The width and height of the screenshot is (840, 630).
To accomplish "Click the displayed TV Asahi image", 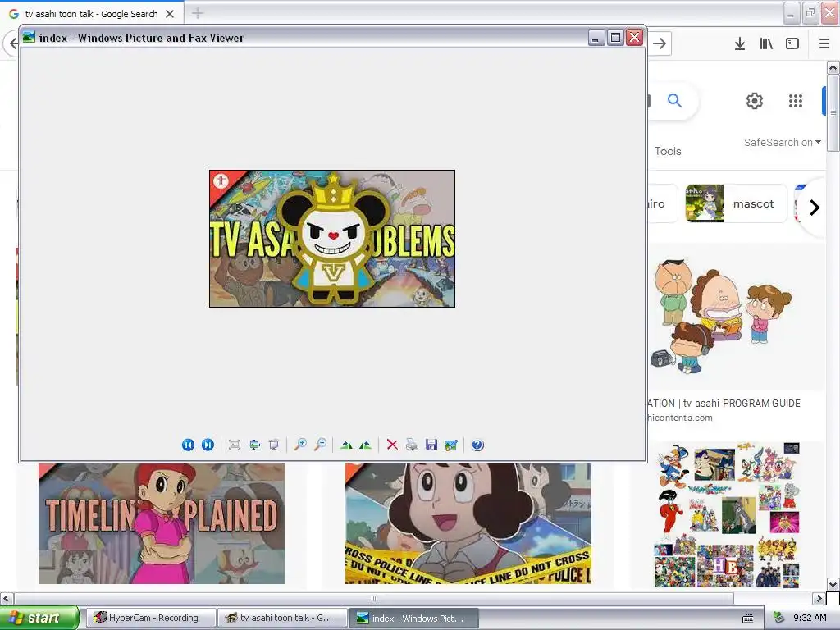I will (x=332, y=239).
